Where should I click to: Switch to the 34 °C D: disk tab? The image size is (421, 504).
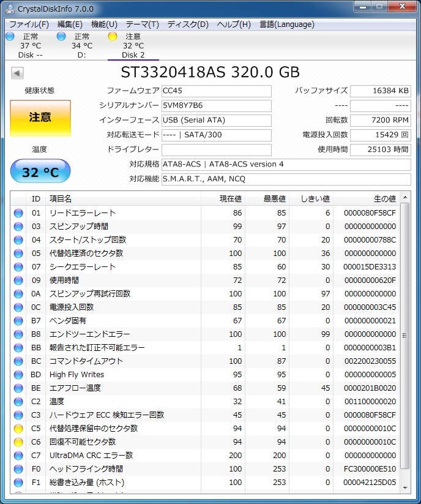click(82, 46)
